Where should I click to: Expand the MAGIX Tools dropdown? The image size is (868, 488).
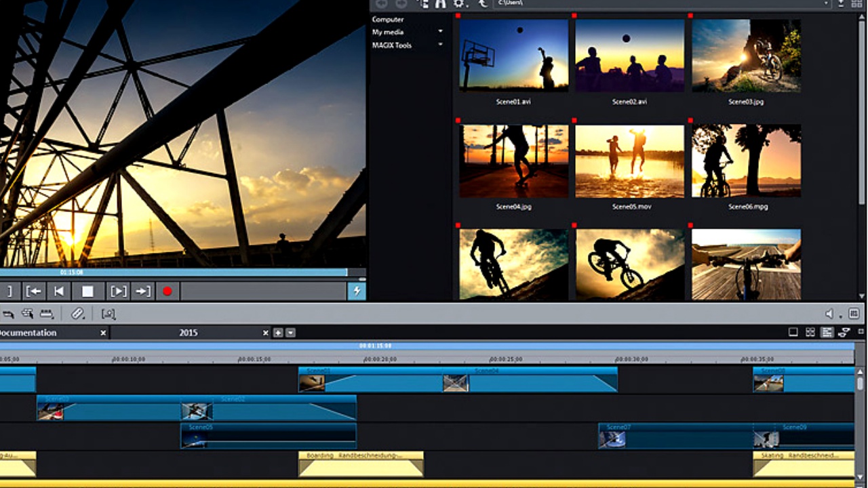440,45
